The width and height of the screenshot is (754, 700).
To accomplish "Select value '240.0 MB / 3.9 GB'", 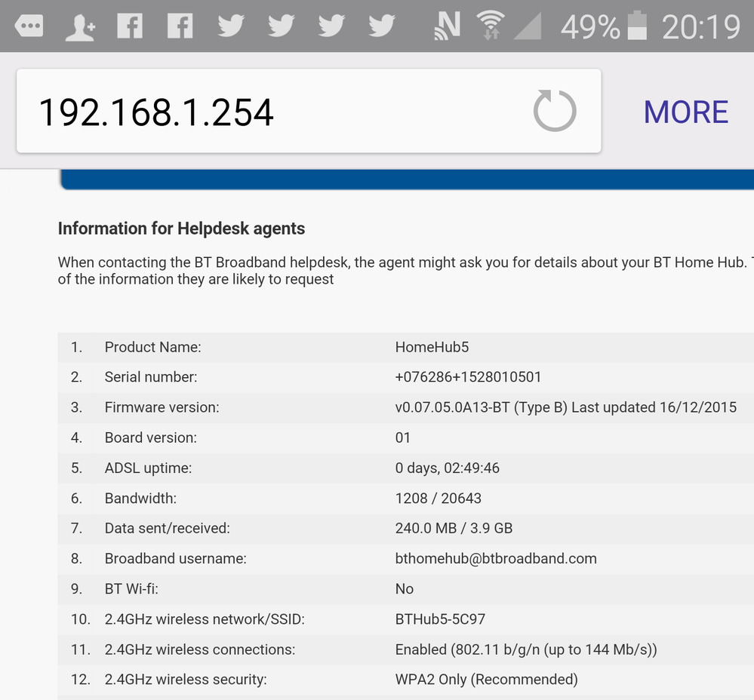I will 454,529.
